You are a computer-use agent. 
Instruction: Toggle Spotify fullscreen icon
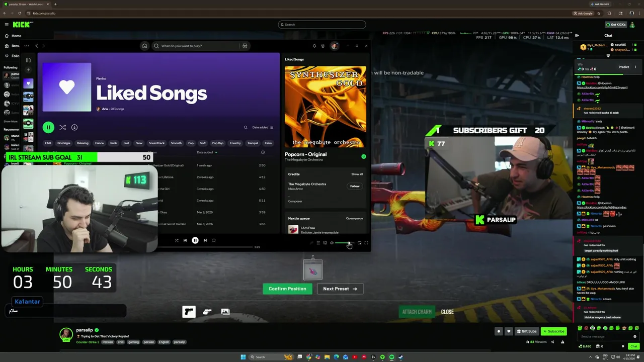point(366,243)
